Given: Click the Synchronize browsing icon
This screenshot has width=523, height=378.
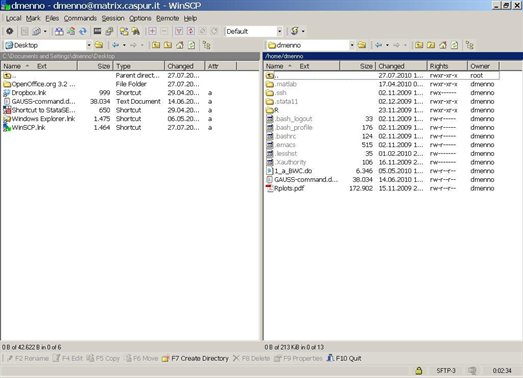Looking at the screenshot, I should click(124, 31).
